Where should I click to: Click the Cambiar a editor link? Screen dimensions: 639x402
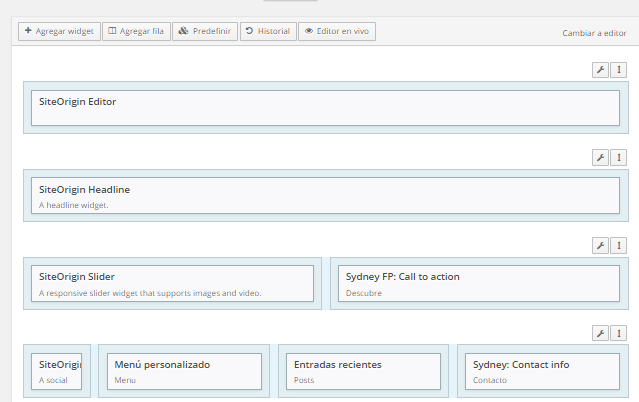click(x=594, y=33)
